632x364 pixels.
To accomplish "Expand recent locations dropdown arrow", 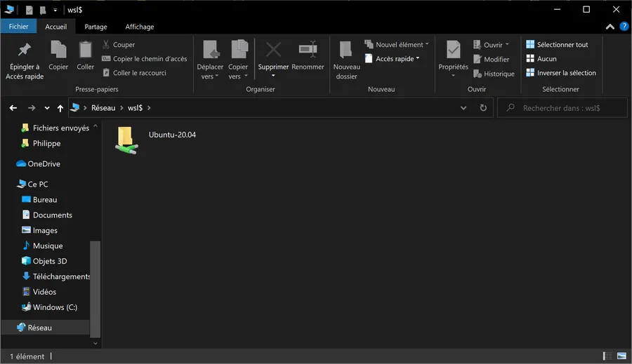I will point(47,108).
